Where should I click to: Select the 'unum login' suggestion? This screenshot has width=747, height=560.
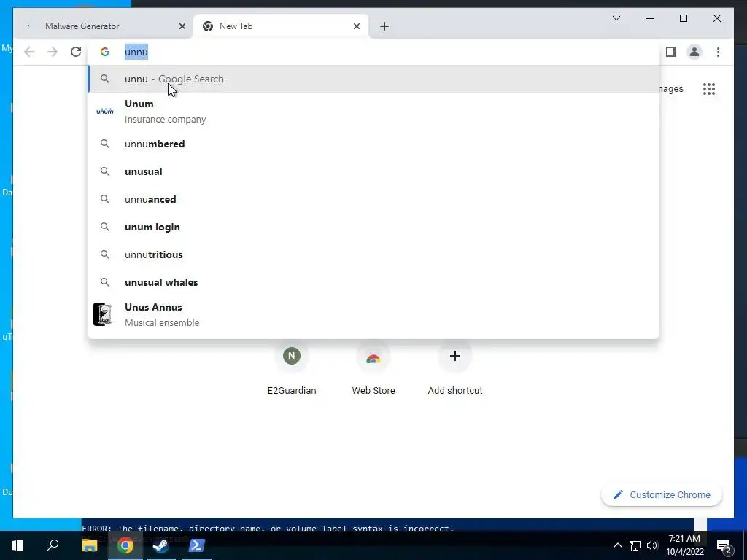point(373,227)
